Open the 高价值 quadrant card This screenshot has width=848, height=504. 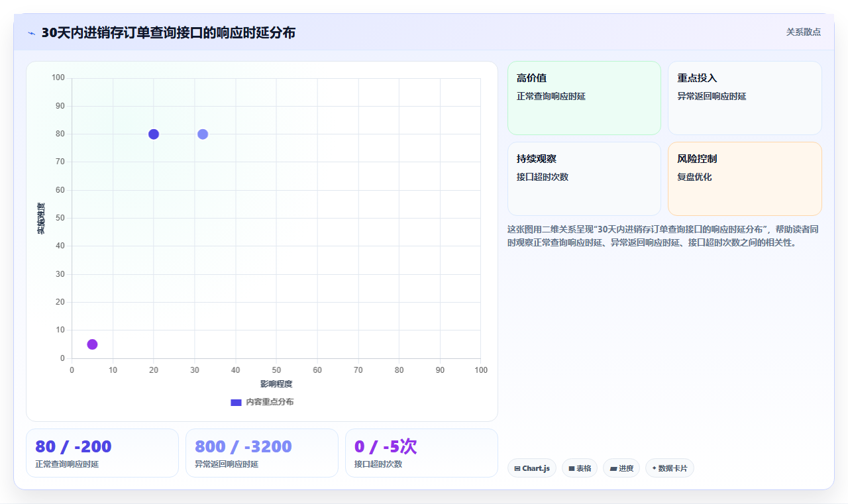[584, 98]
